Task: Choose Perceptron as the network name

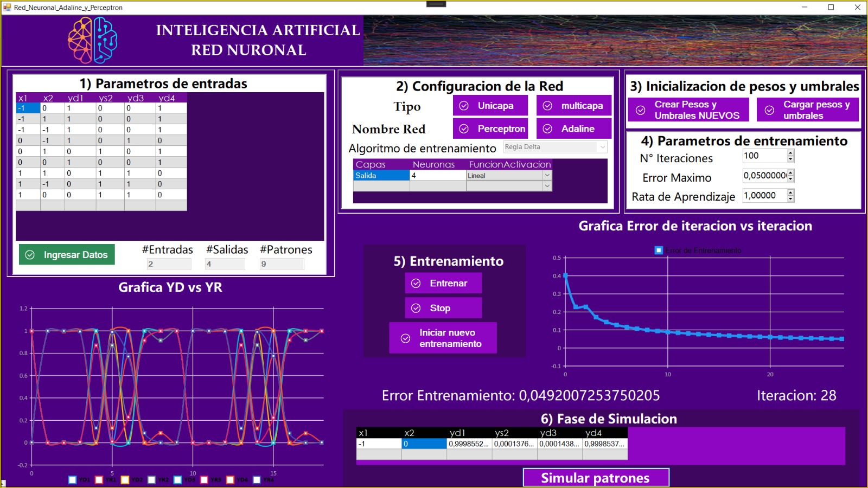Action: click(490, 129)
